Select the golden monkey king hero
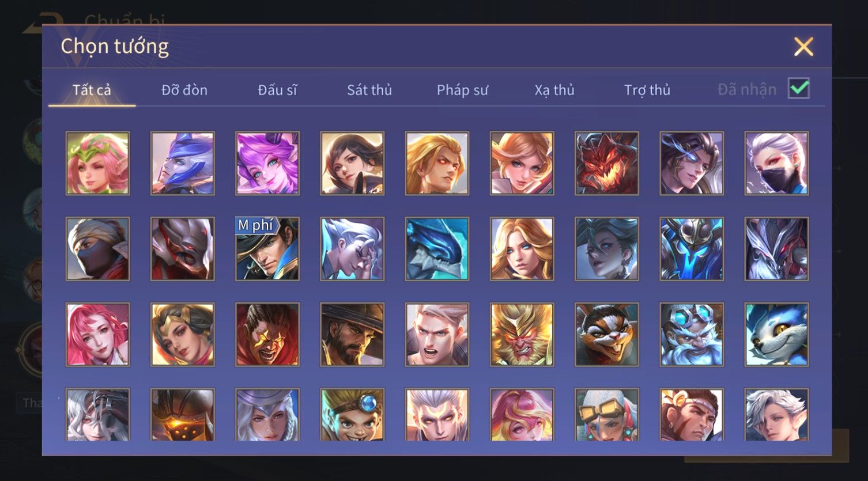868x481 pixels. click(x=522, y=334)
